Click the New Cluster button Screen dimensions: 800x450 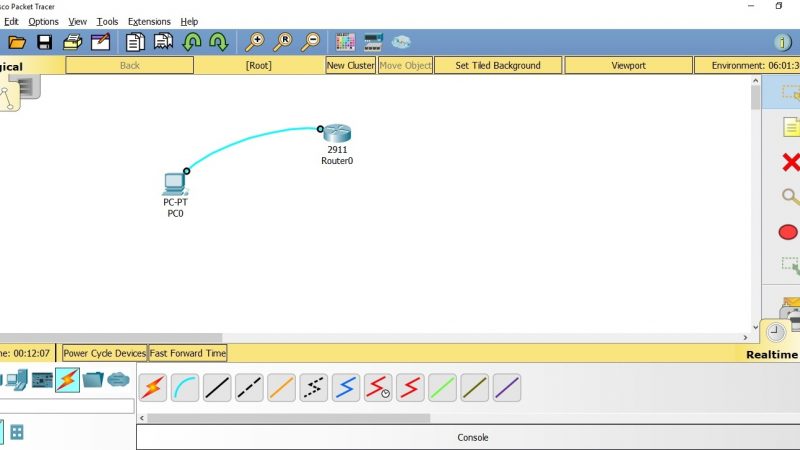pos(351,65)
